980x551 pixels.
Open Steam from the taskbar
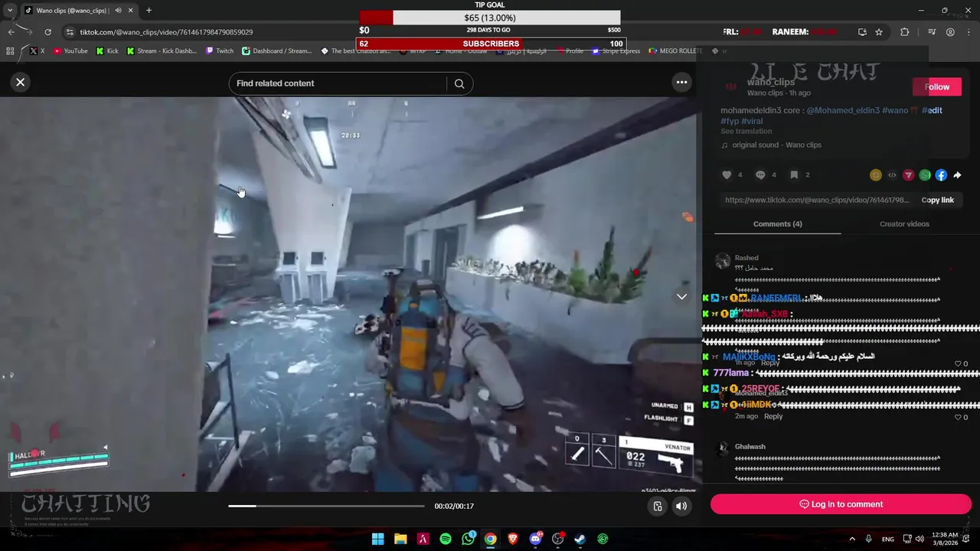click(x=580, y=539)
